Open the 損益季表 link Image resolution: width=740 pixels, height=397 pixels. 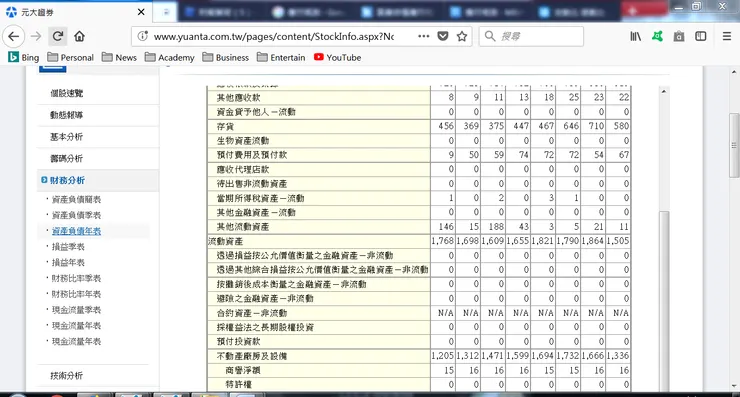pyautogui.click(x=68, y=247)
